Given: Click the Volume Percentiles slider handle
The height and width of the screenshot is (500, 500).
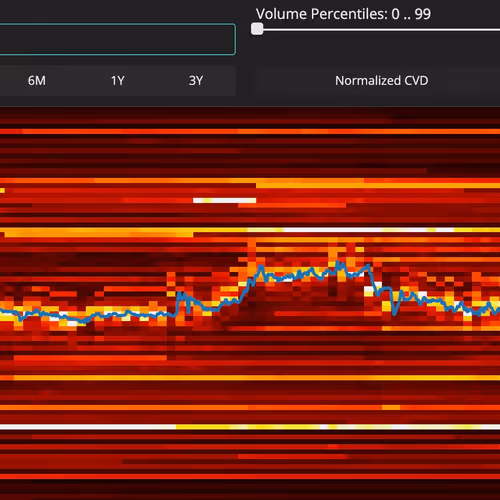Looking at the screenshot, I should pyautogui.click(x=257, y=29).
